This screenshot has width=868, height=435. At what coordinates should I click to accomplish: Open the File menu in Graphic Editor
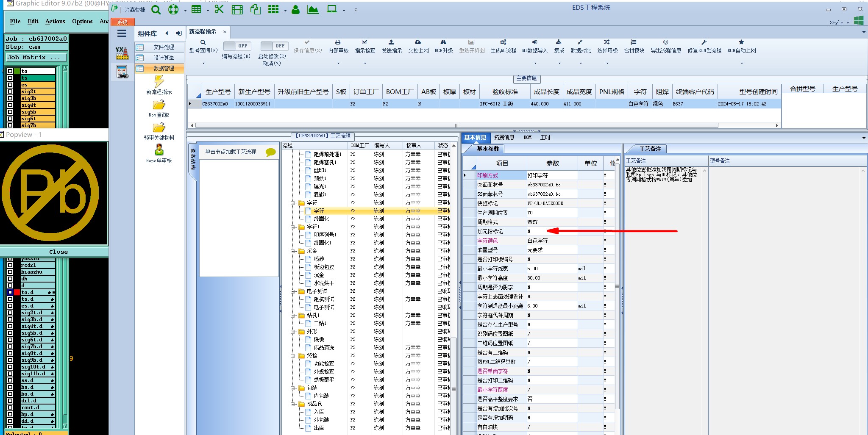[15, 21]
